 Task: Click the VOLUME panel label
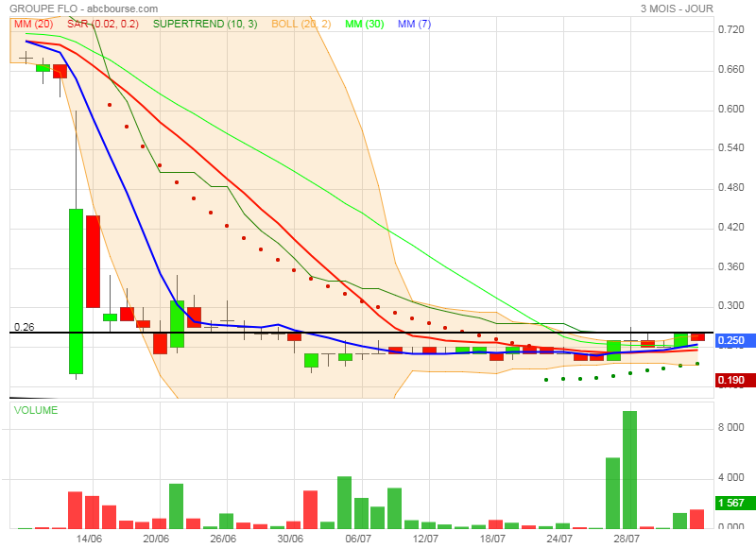tap(36, 410)
